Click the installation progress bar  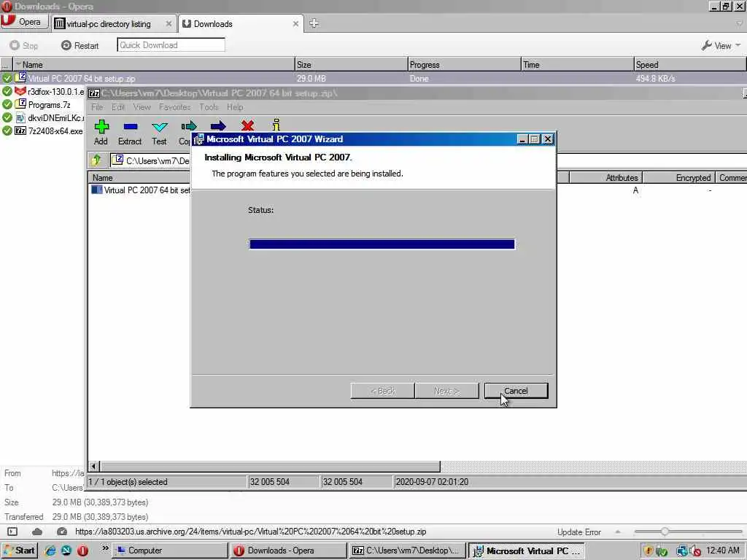coord(382,244)
